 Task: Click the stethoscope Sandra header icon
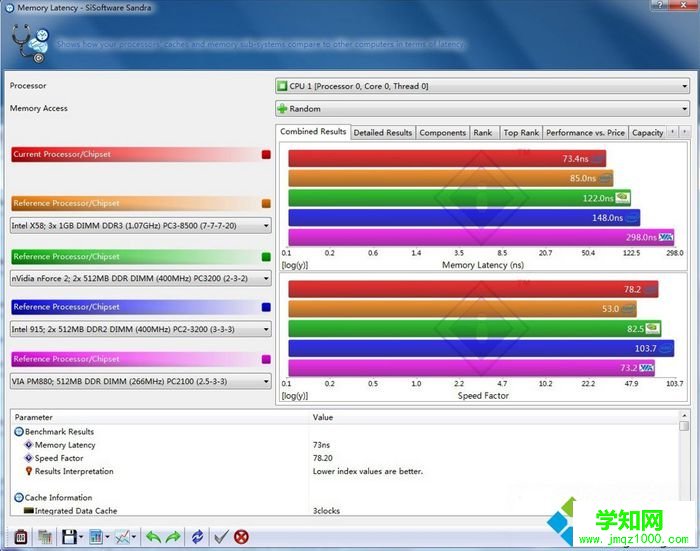[x=30, y=43]
